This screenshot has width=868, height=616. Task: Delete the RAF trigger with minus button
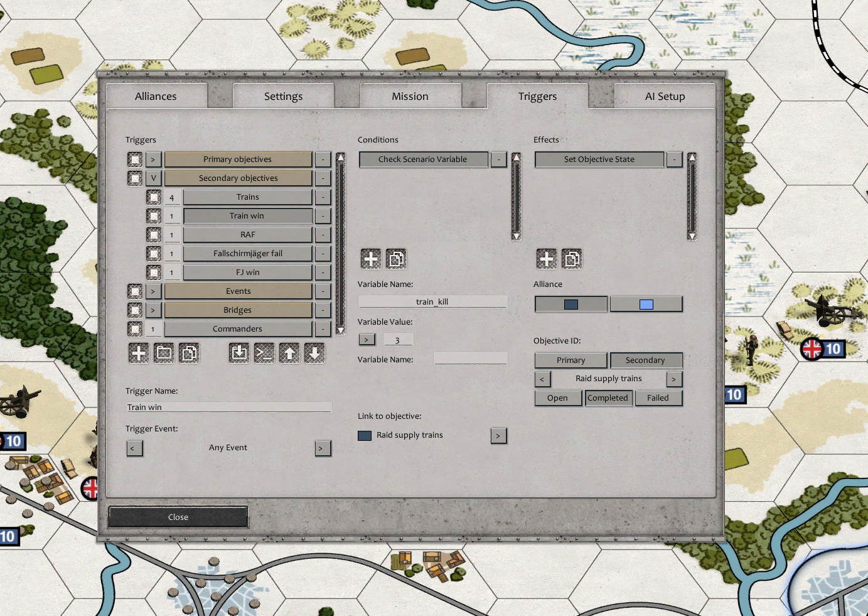tap(323, 235)
